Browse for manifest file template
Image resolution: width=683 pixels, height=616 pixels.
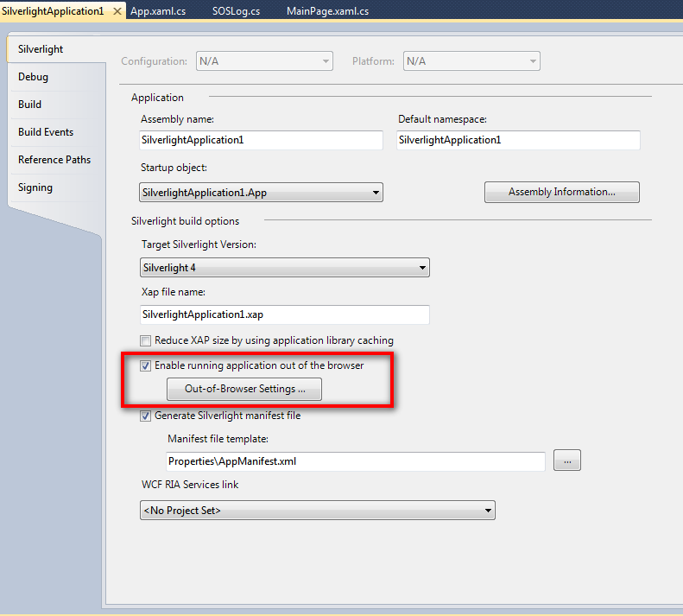[567, 460]
